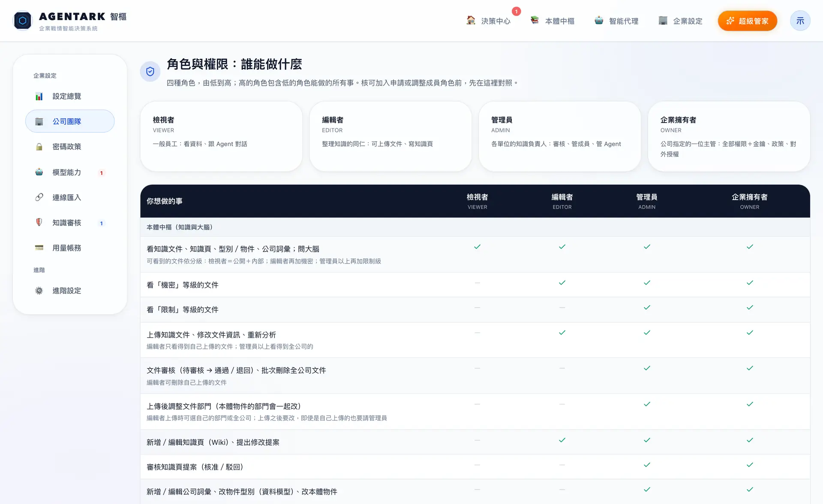Select 公司團隊 in sidebar
Screen dimensions: 823x504
[70, 121]
